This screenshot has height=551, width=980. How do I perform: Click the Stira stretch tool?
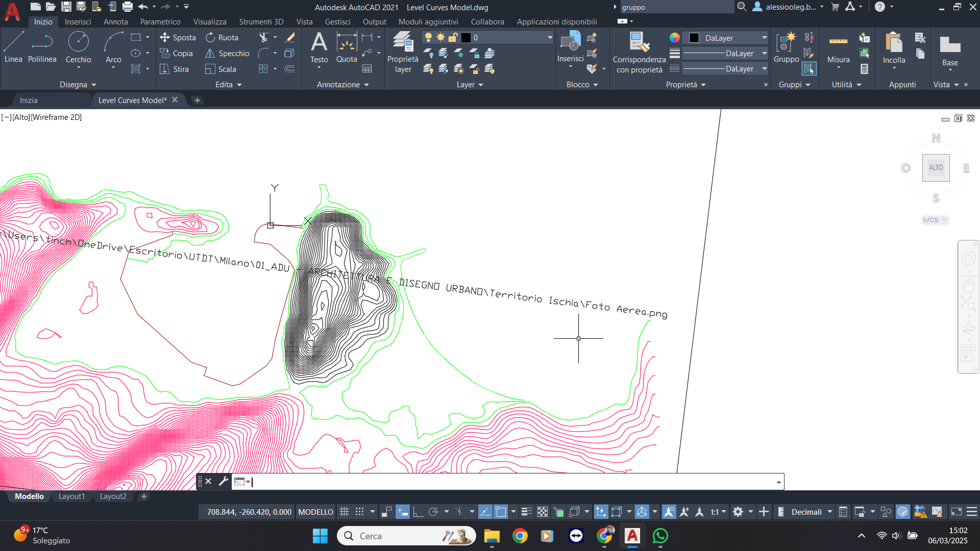[x=174, y=69]
